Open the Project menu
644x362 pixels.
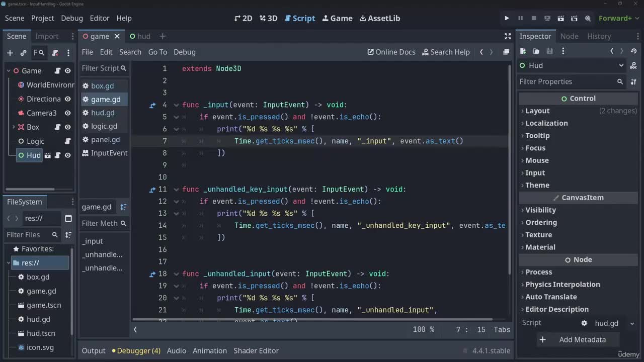pyautogui.click(x=42, y=18)
